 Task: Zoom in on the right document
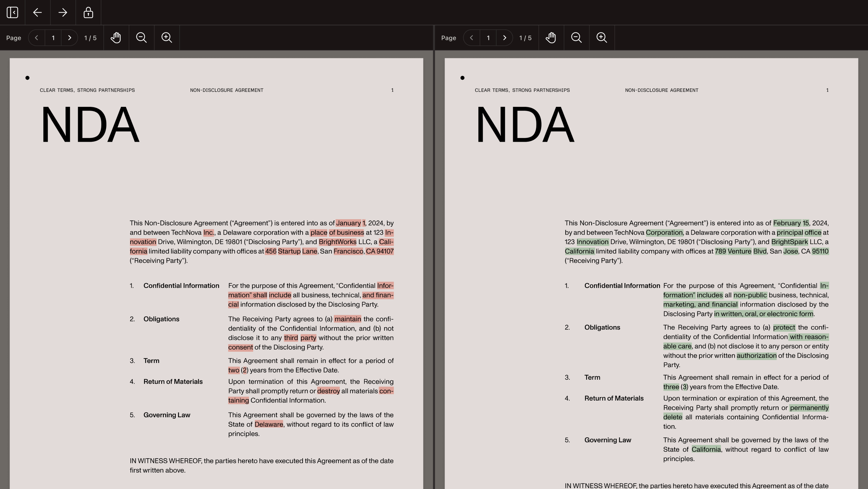[602, 38]
